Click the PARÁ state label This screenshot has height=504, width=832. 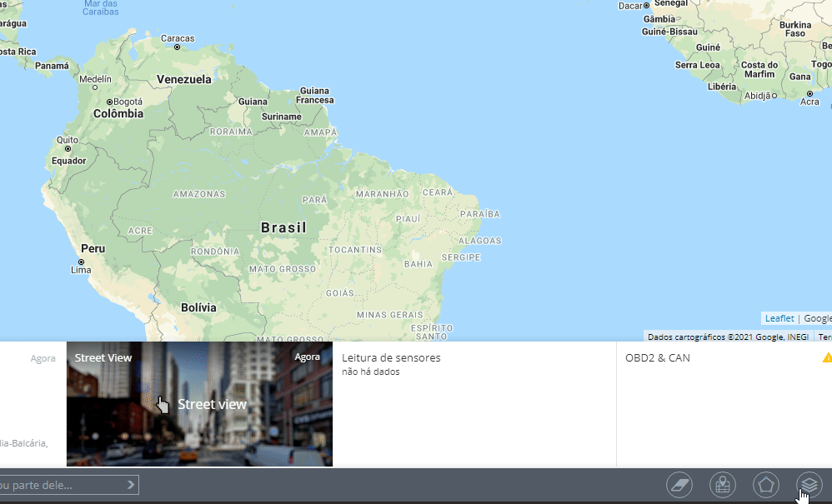(314, 200)
